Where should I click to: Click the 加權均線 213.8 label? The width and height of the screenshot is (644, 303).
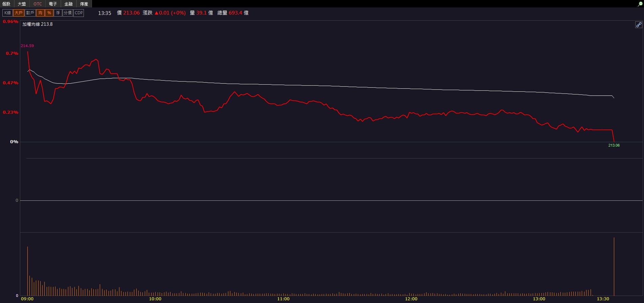(38, 24)
